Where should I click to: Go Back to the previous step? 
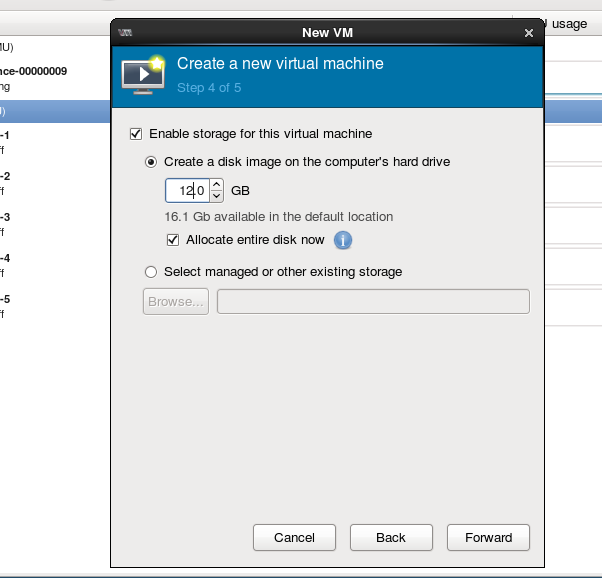point(391,538)
